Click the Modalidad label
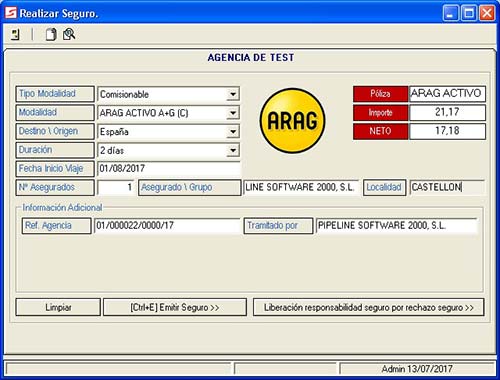 click(x=55, y=113)
